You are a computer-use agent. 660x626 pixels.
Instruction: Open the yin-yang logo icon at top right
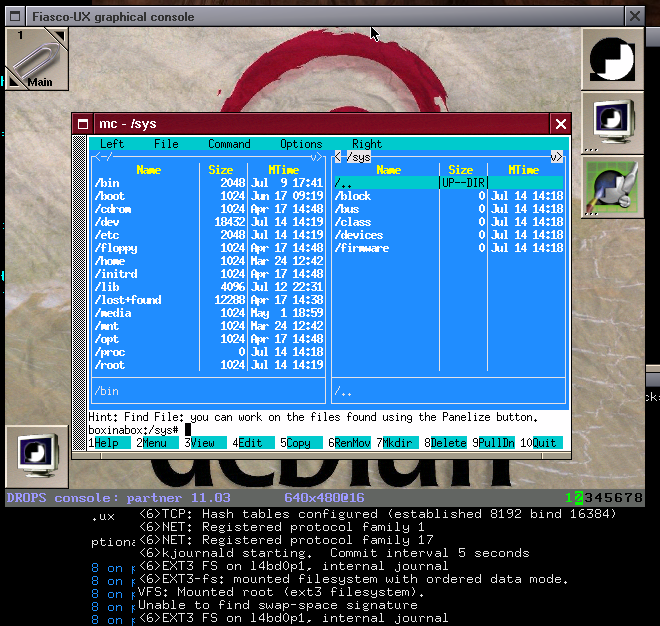point(612,59)
